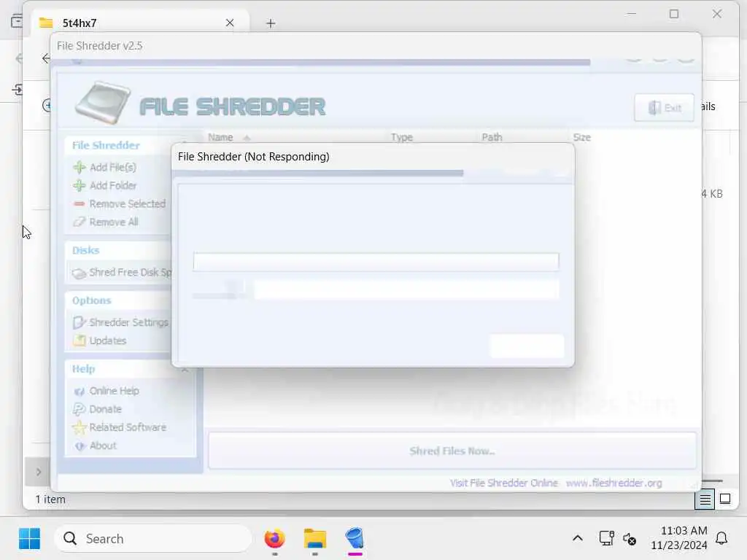
Task: Click the File Shredder section header
Action: tap(106, 145)
